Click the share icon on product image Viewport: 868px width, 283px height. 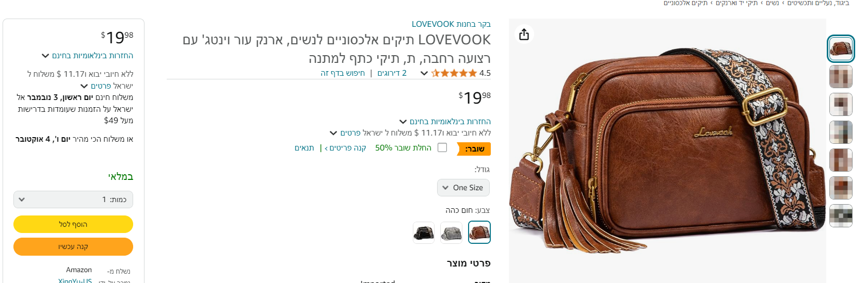524,35
